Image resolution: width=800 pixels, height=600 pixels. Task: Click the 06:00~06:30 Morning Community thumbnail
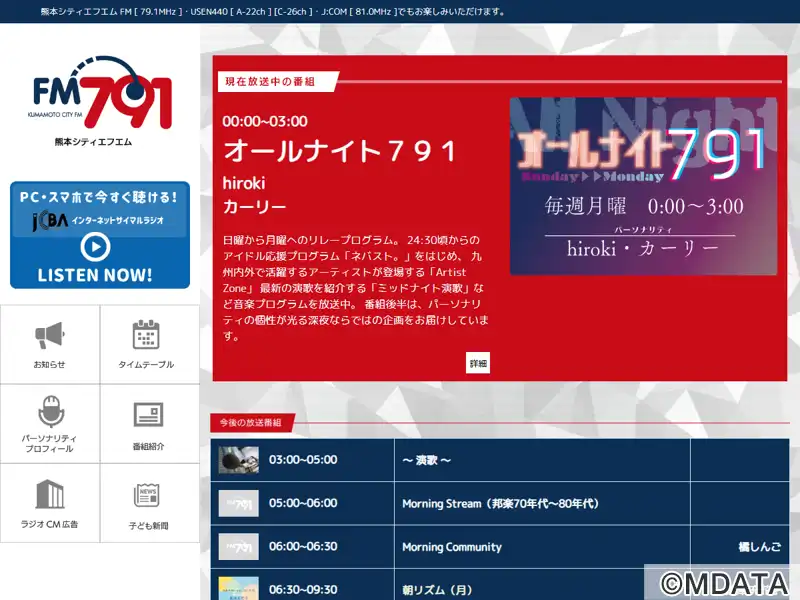[x=238, y=547]
